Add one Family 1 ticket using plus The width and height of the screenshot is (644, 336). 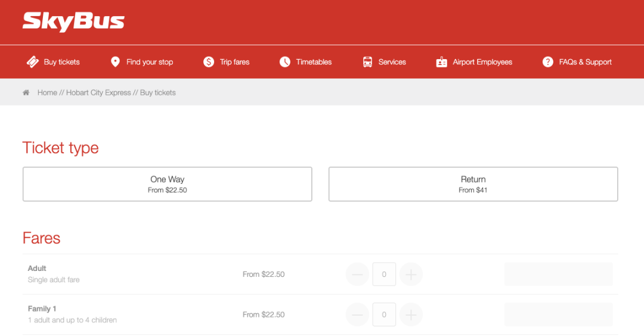click(411, 315)
